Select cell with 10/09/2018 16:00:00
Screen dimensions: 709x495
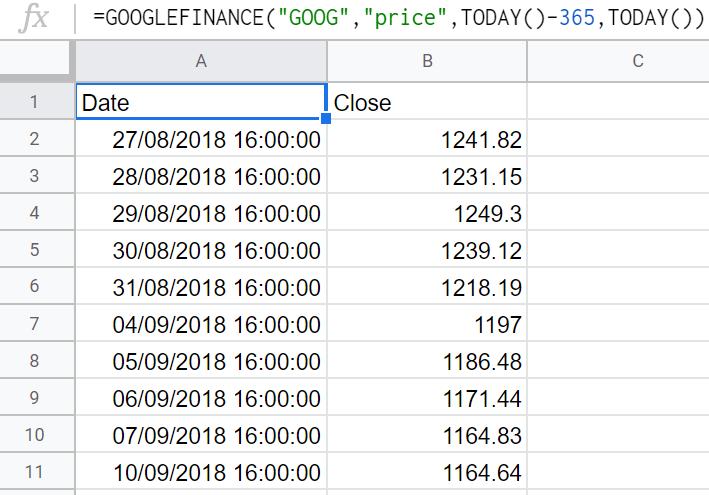pos(201,472)
